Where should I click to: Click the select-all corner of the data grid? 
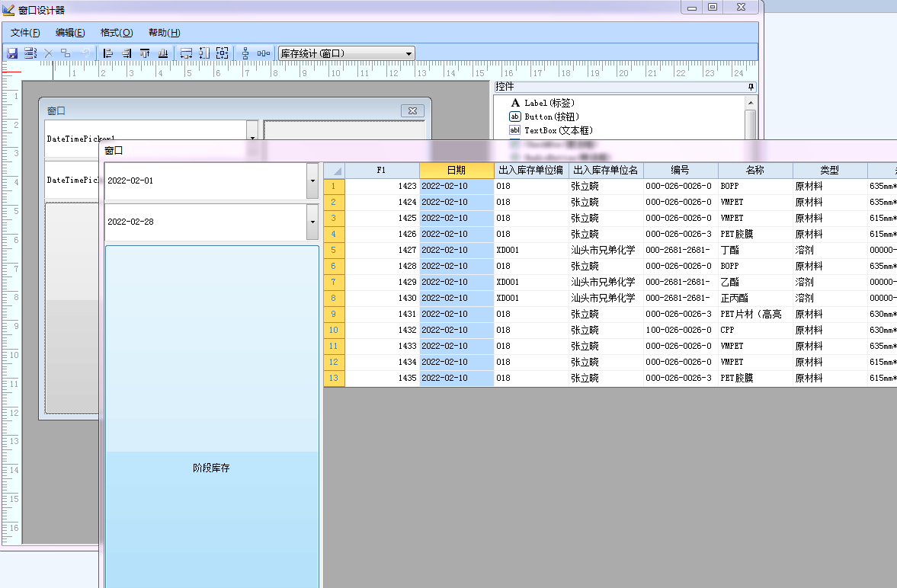335,171
